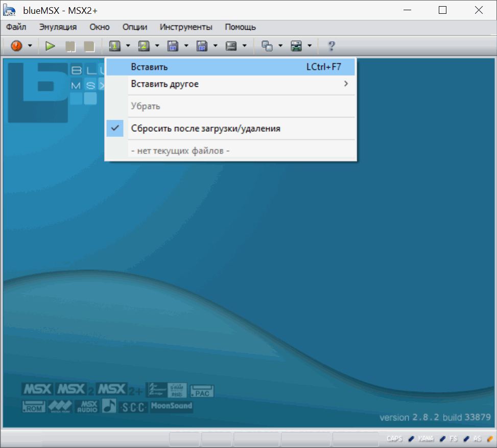This screenshot has height=448, width=497.
Task: Click '- нет текущих файлов -' entry
Action: click(x=230, y=151)
